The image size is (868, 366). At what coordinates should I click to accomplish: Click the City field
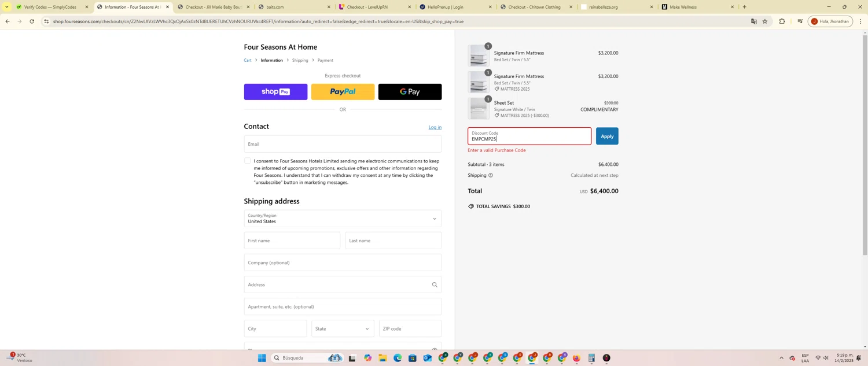pyautogui.click(x=275, y=329)
